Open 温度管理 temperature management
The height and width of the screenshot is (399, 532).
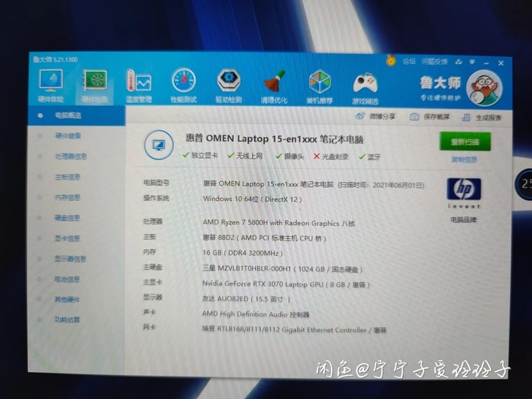(x=139, y=86)
